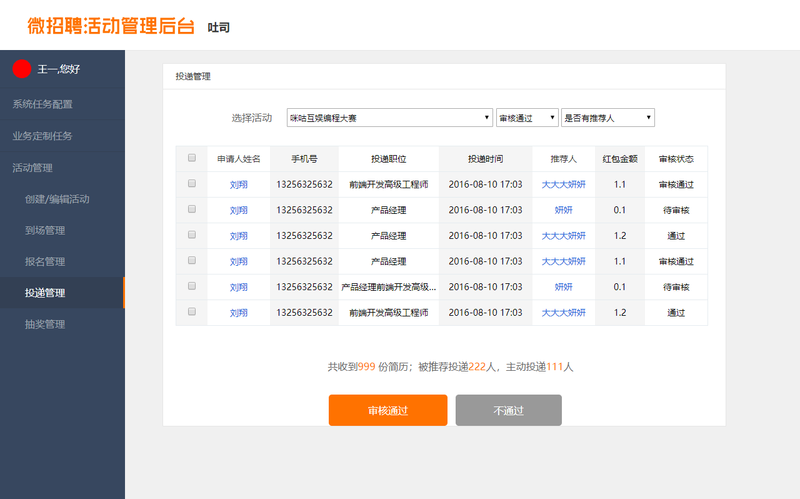Click the 审核状态 column header

(x=676, y=159)
